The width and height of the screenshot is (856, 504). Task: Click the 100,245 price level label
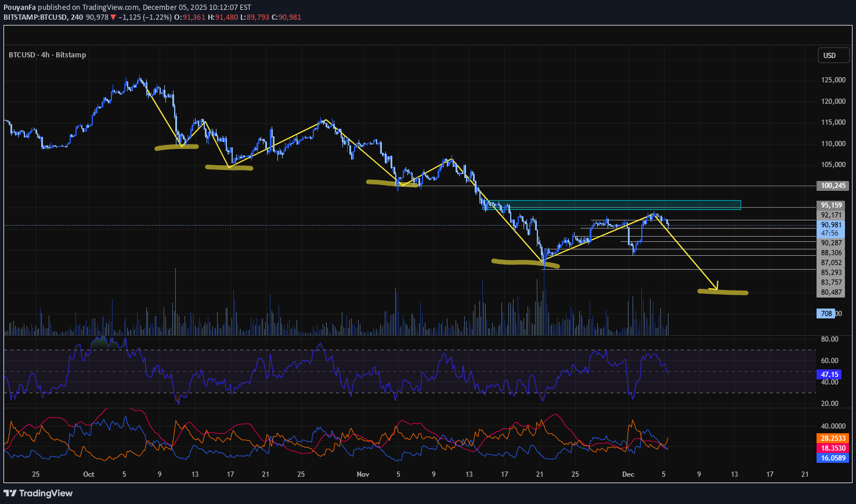click(831, 186)
